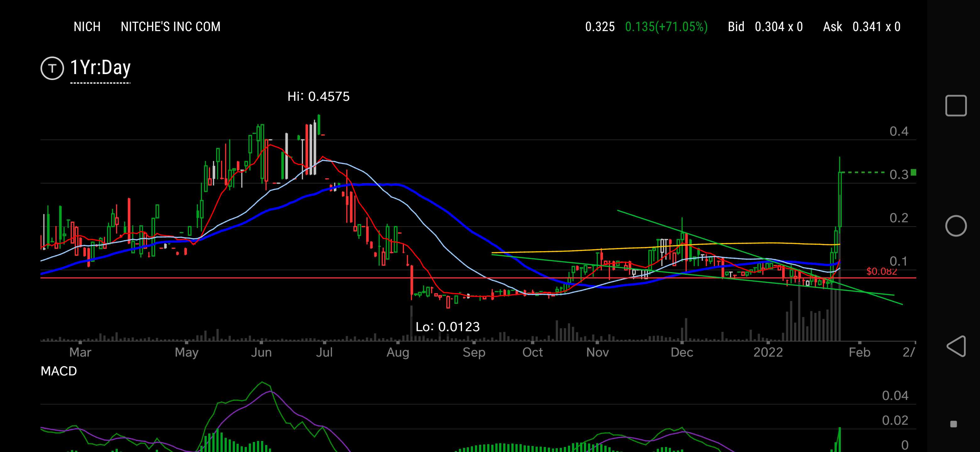Image resolution: width=980 pixels, height=452 pixels.
Task: Tap the Oct label on date axis
Action: click(533, 352)
